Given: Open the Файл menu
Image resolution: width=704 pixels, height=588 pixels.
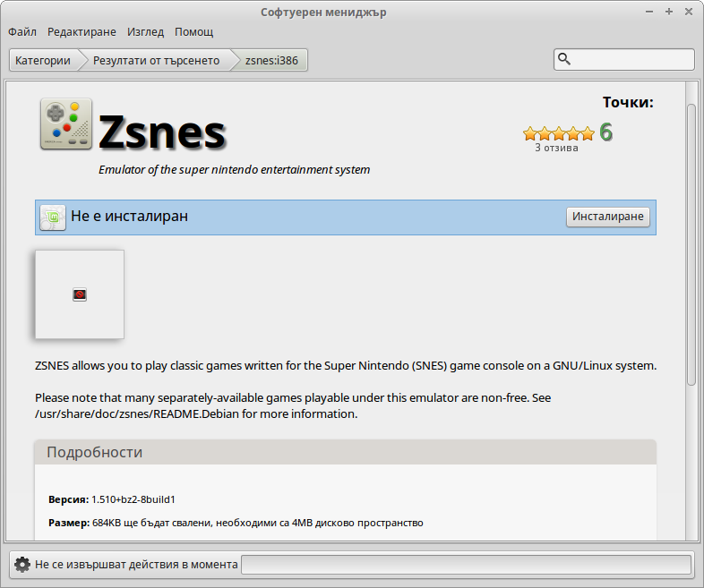Looking at the screenshot, I should point(22,32).
